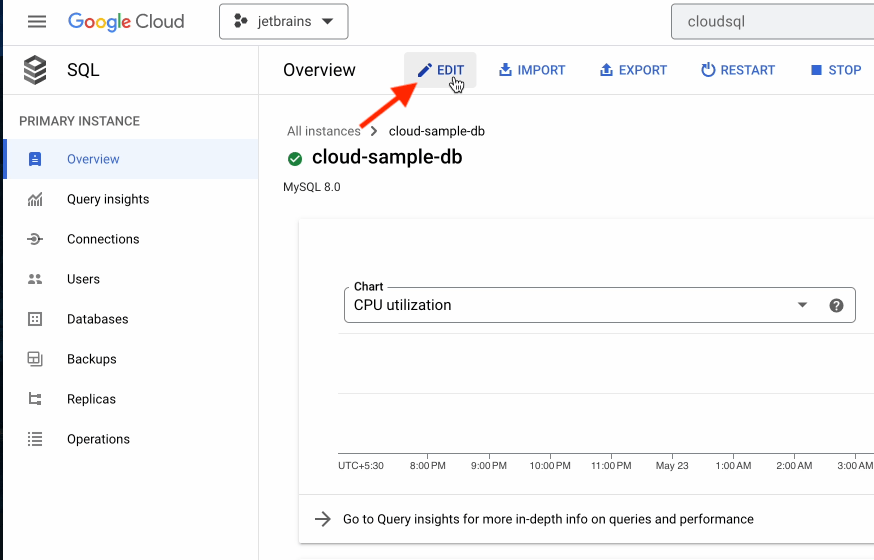The image size is (874, 560).
Task: Expand the CPU utilization chart dropdown
Action: [x=802, y=305]
